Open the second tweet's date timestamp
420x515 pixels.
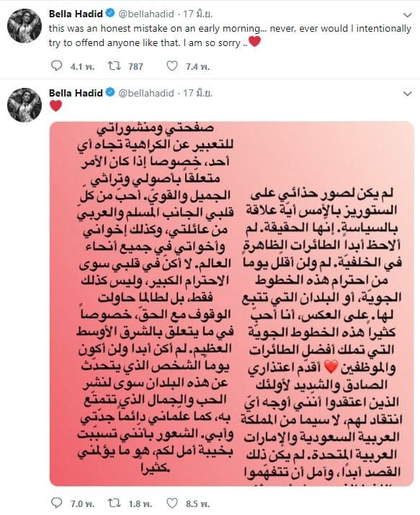pos(197,93)
